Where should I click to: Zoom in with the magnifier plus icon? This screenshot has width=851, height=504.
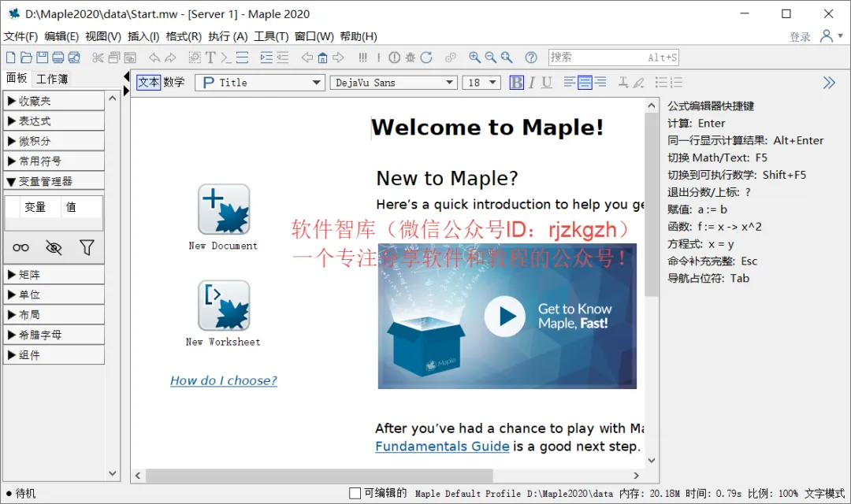[475, 57]
